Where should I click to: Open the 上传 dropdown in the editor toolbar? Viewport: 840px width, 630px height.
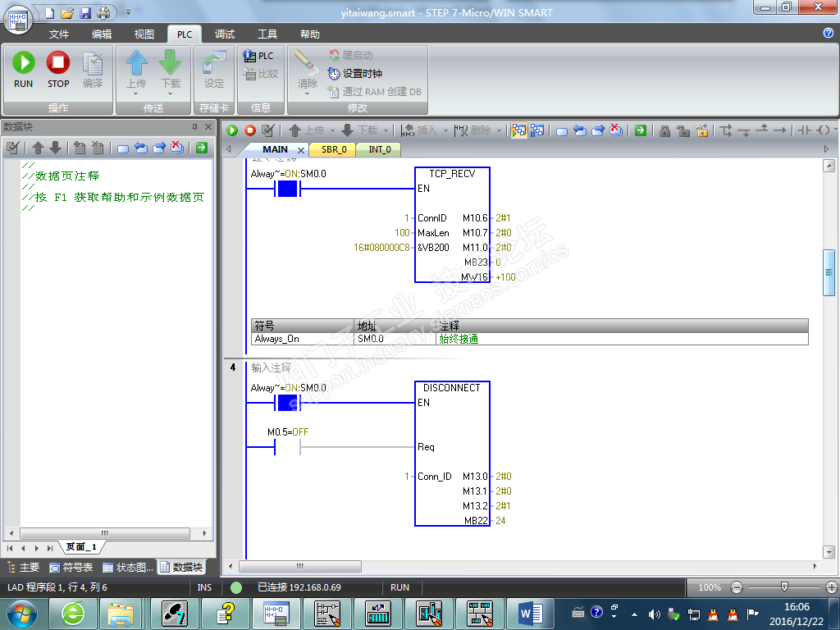(x=332, y=130)
